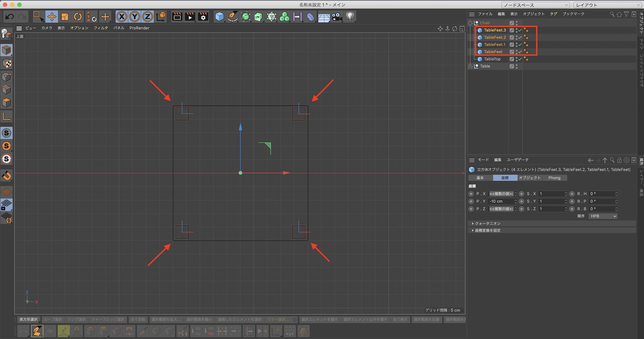Open the フィルタ menu in viewport
This screenshot has height=339, width=644.
(x=100, y=28)
